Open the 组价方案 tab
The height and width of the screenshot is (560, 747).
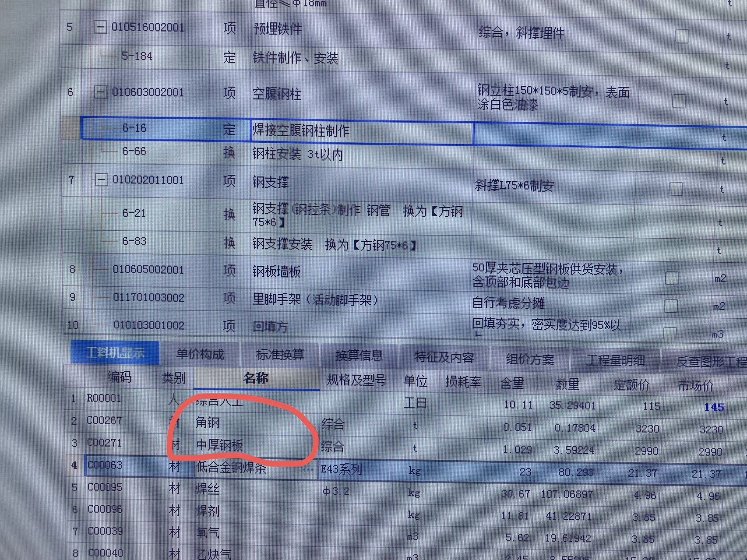[530, 359]
